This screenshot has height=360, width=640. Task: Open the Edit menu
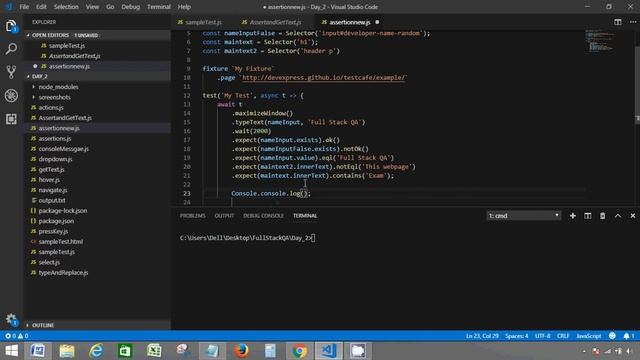point(41,7)
